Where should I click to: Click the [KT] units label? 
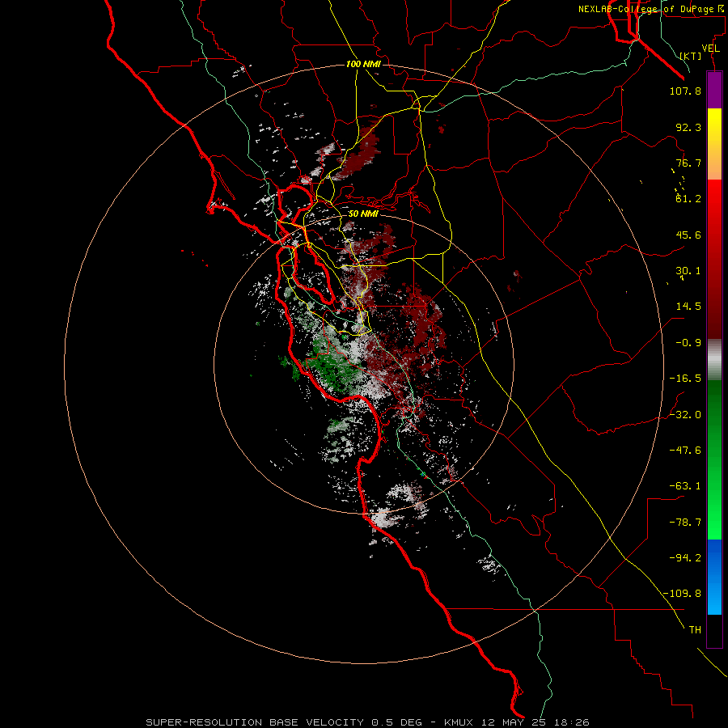click(x=691, y=56)
